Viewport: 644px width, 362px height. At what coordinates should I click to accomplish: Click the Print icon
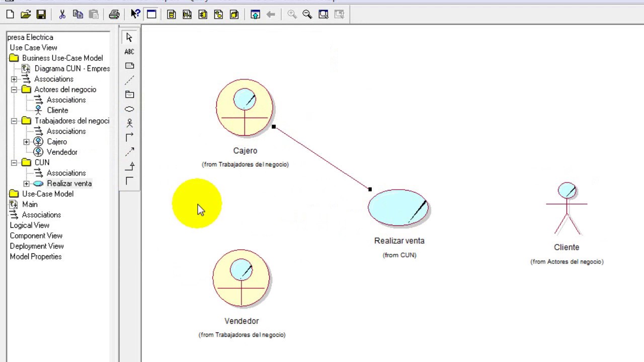pos(114,15)
